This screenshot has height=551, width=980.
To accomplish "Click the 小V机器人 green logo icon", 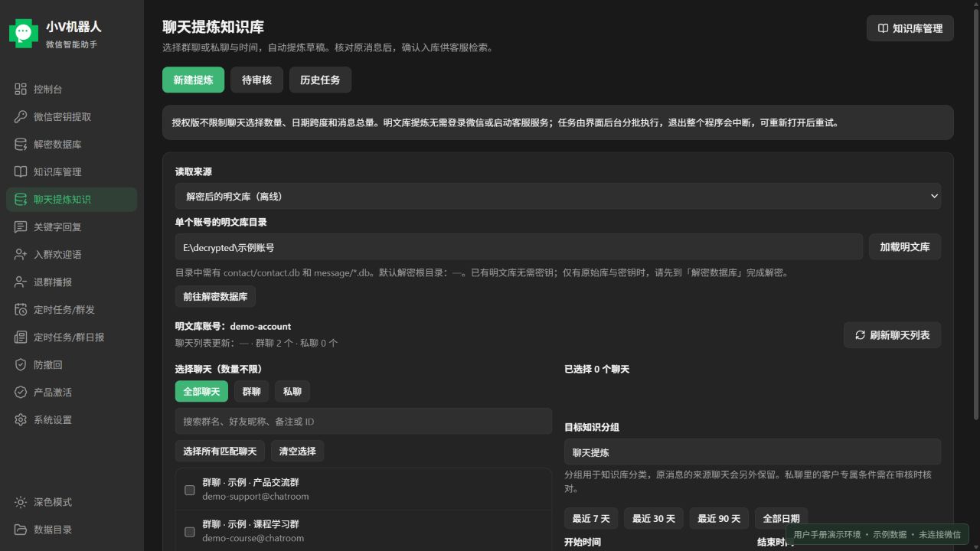I will (24, 33).
